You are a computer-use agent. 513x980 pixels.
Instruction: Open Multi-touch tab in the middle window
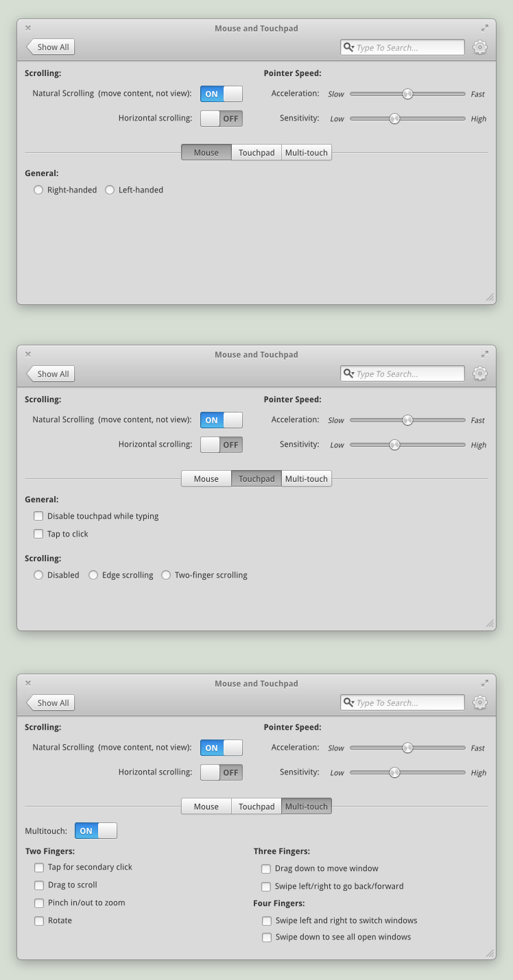point(307,478)
